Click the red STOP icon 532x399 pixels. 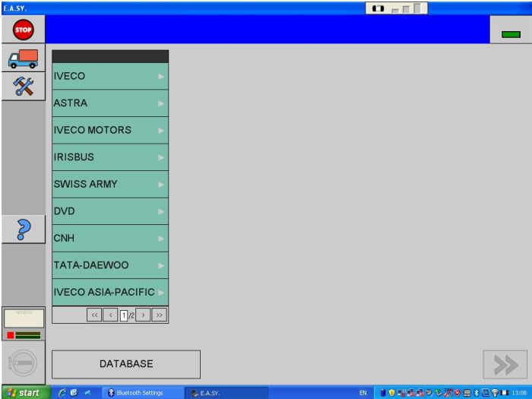(23, 30)
